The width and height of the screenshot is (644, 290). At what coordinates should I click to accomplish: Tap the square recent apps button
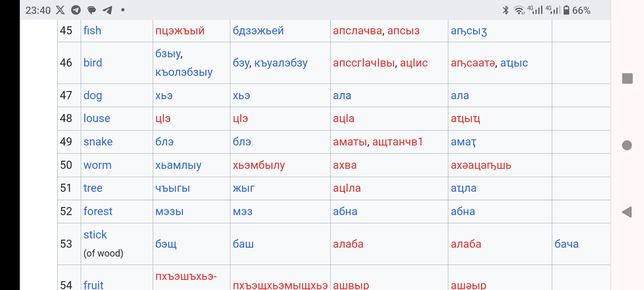click(627, 79)
